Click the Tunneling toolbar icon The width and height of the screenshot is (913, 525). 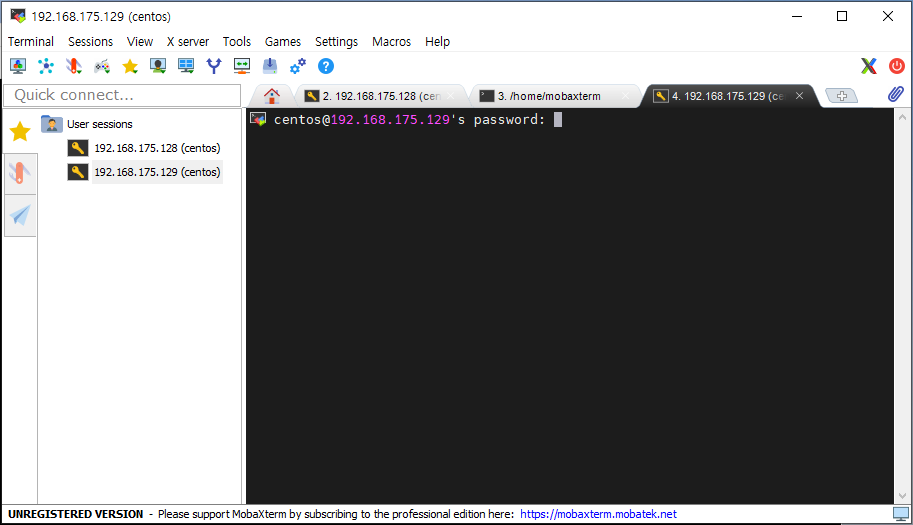pos(242,66)
